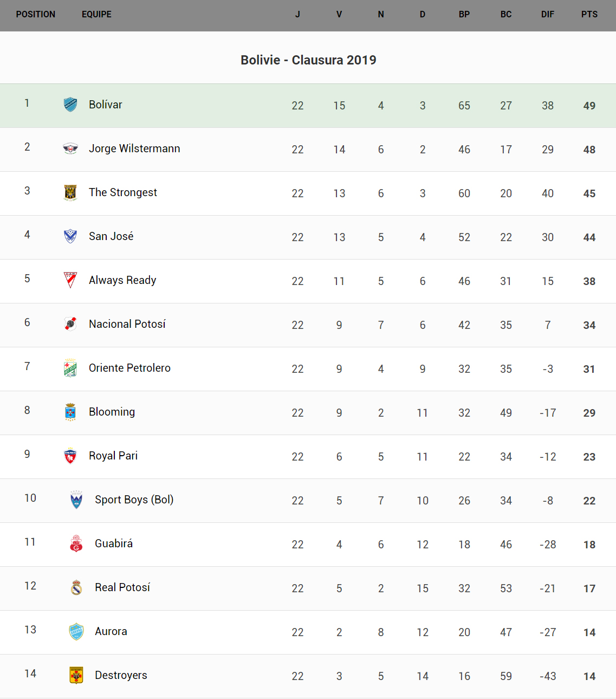Click the BP goals-for column header
The width and height of the screenshot is (616, 699).
click(464, 15)
